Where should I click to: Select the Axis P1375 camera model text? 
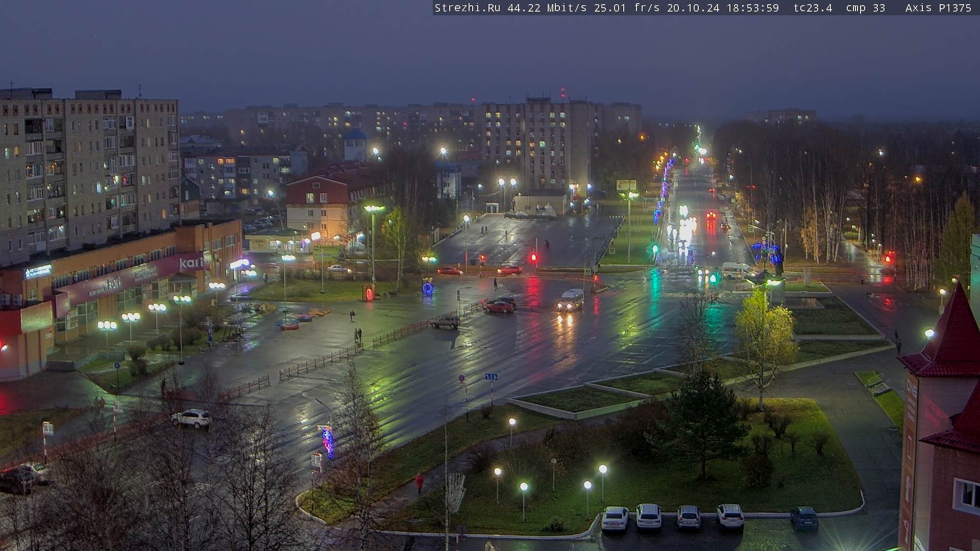[938, 8]
